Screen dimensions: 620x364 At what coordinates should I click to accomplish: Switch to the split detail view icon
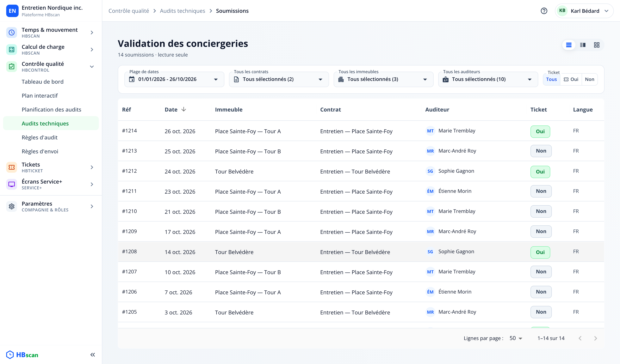583,45
